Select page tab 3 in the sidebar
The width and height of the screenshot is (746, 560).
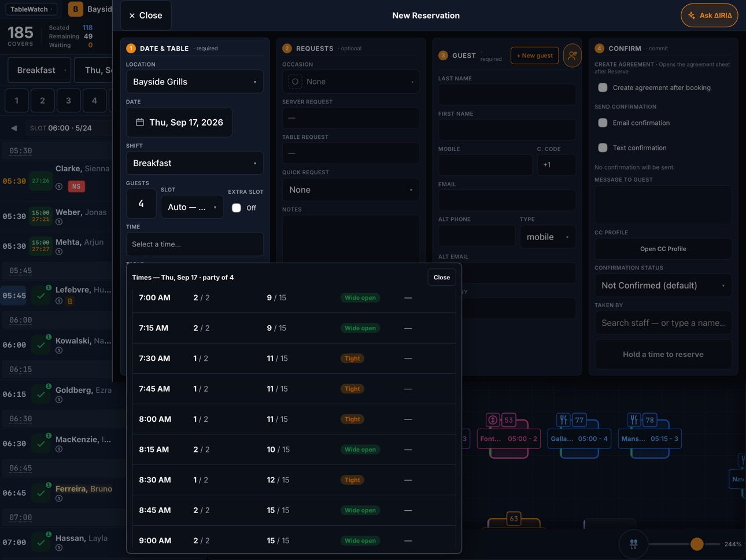pos(68,101)
